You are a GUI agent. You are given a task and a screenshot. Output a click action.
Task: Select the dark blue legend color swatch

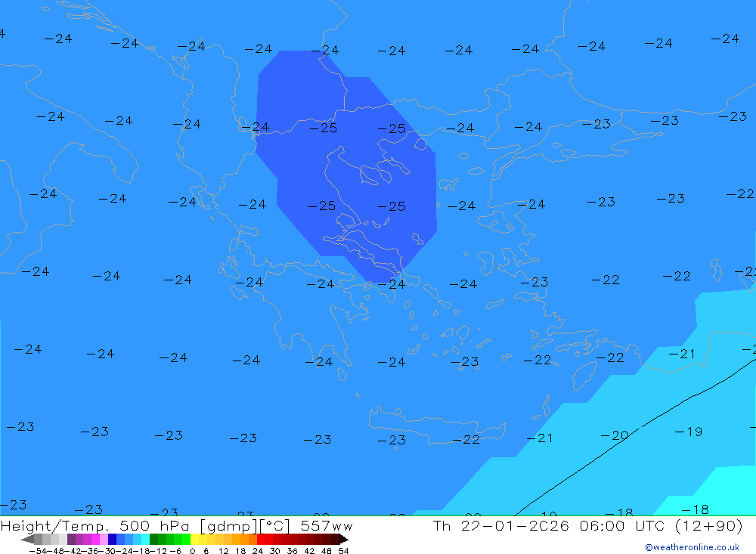[112, 540]
